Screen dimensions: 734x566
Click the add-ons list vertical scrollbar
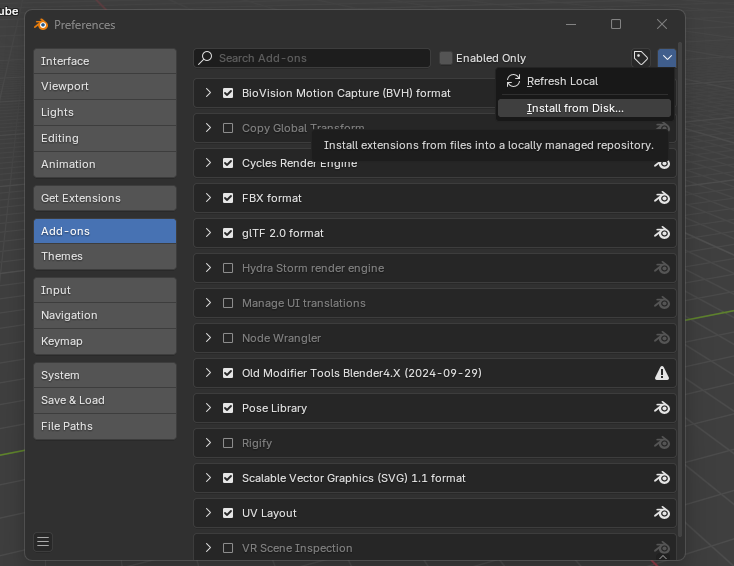(x=680, y=290)
